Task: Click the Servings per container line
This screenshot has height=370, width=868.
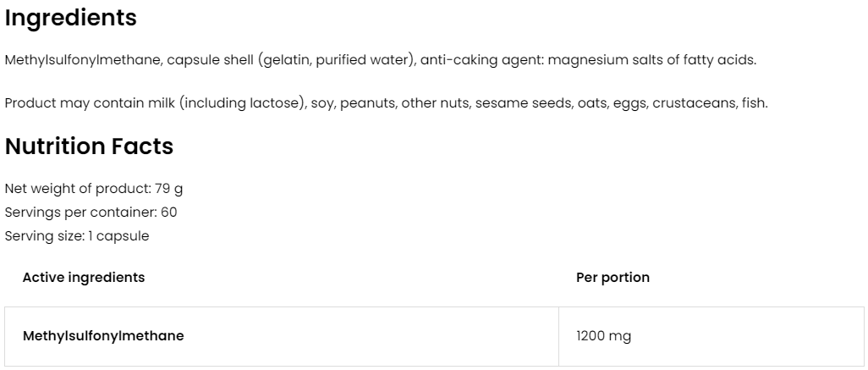Action: tap(91, 213)
